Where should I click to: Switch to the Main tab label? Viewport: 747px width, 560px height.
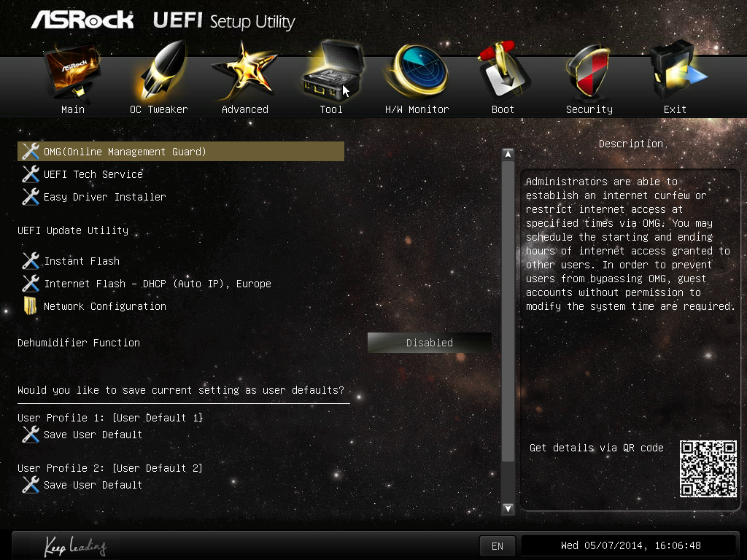(x=73, y=109)
